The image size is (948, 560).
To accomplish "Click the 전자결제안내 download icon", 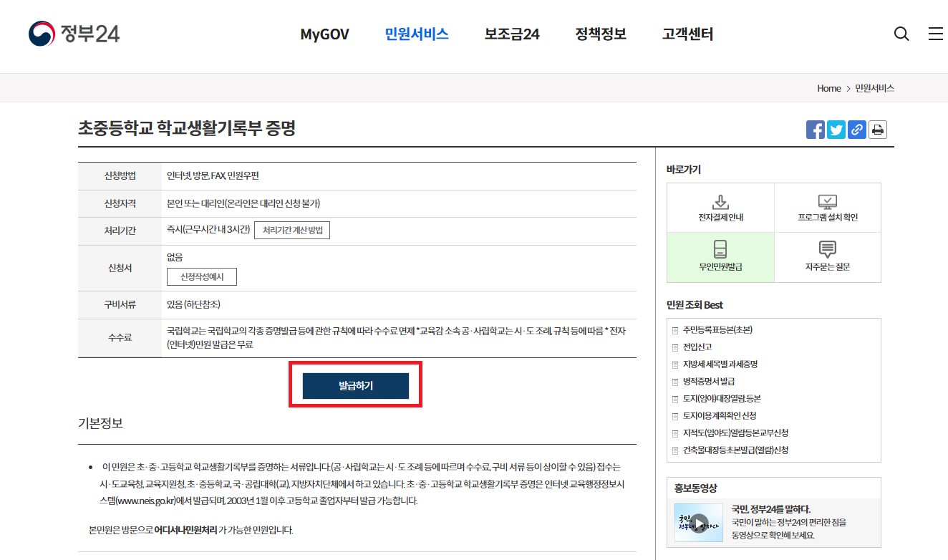I will [720, 201].
